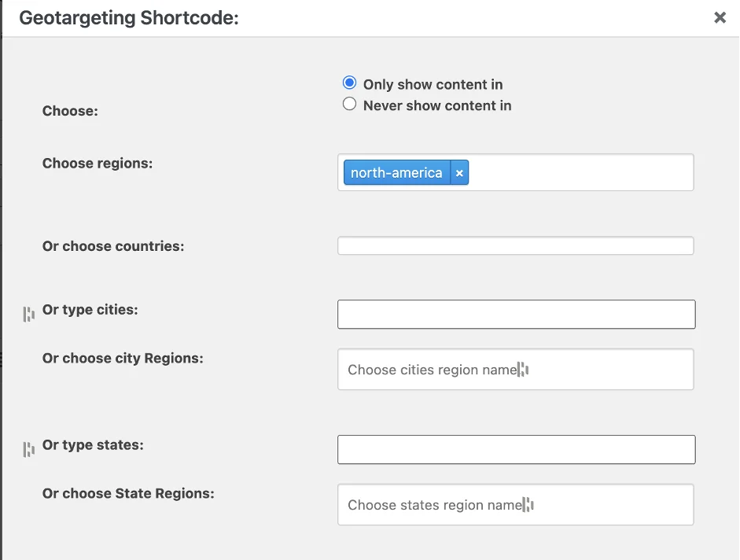Focus the 'Or type cities' text input
This screenshot has width=740, height=560.
(517, 315)
